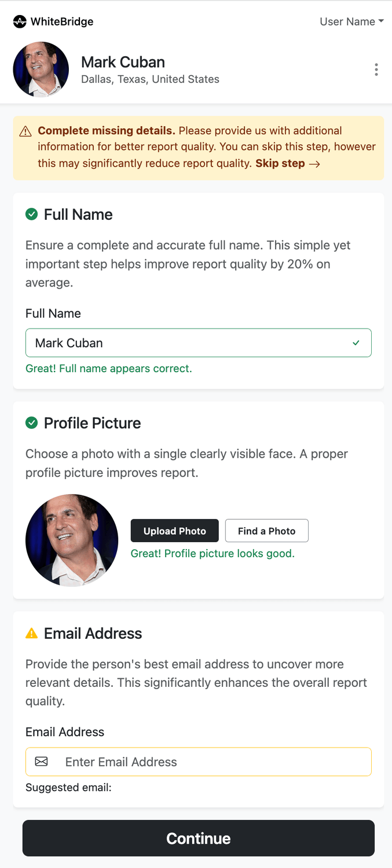Click the WhiteBridge logo icon
The height and width of the screenshot is (868, 392).
coord(20,22)
